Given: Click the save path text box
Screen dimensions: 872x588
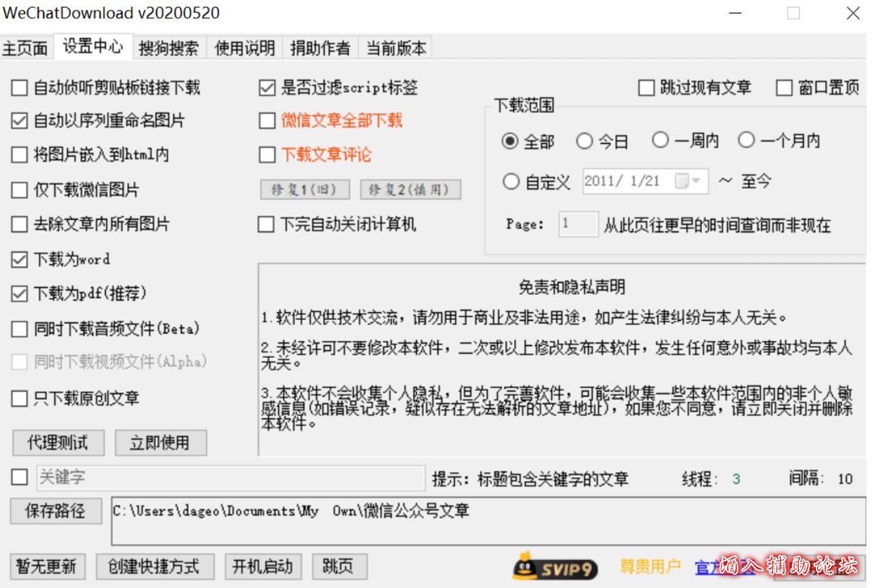Looking at the screenshot, I should (488, 521).
